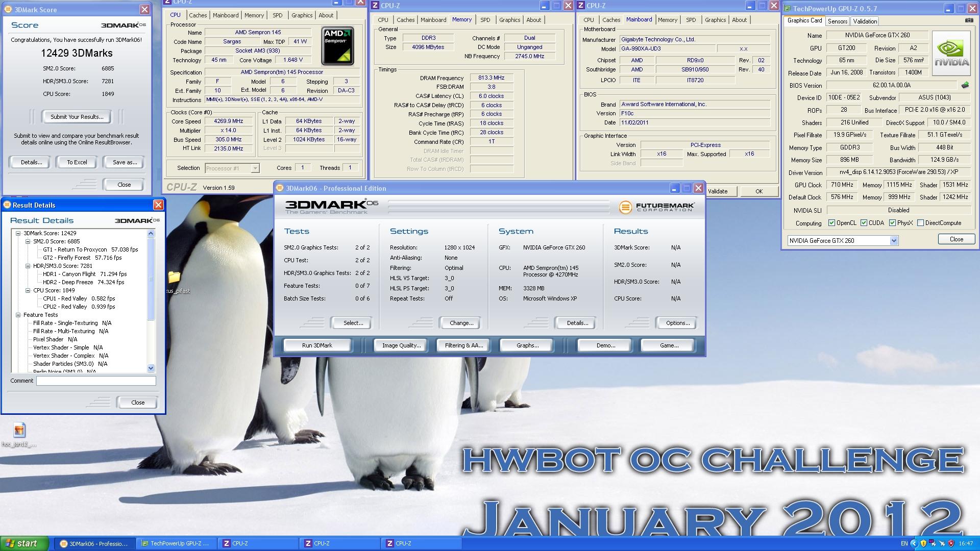Click the EN language indicator

pos(904,543)
